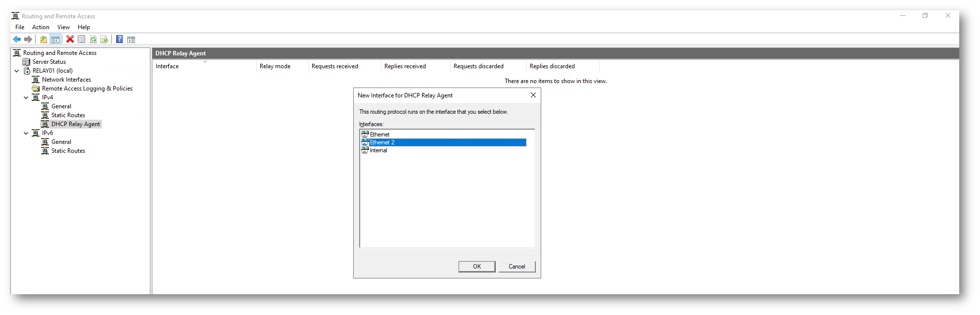Click the green Refresh toolbar icon
Image resolution: width=980 pixels, height=315 pixels.
93,40
